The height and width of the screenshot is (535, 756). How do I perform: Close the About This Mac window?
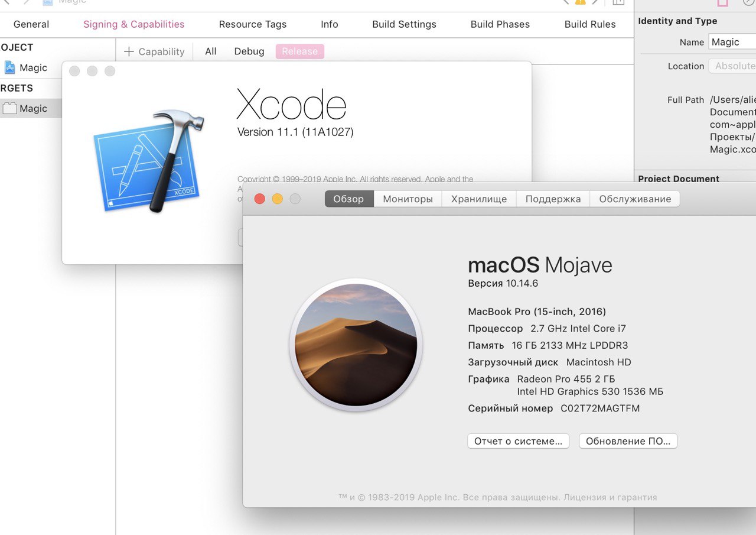point(260,199)
